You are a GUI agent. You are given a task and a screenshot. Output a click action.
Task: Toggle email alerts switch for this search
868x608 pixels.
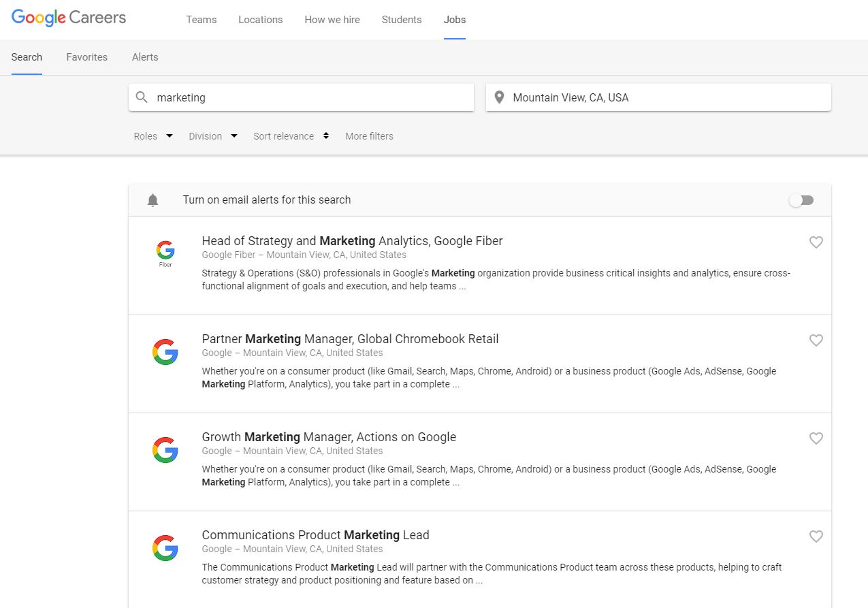801,200
